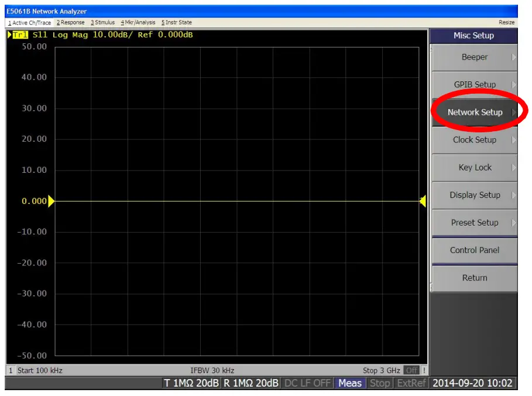Open Network Setup submenu
The width and height of the screenshot is (532, 396).
(474, 112)
